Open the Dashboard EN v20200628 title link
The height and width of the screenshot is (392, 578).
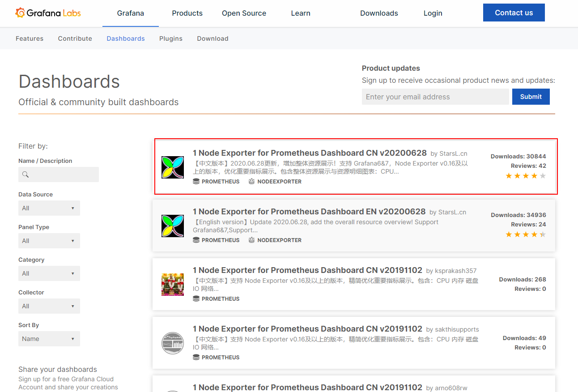(309, 212)
